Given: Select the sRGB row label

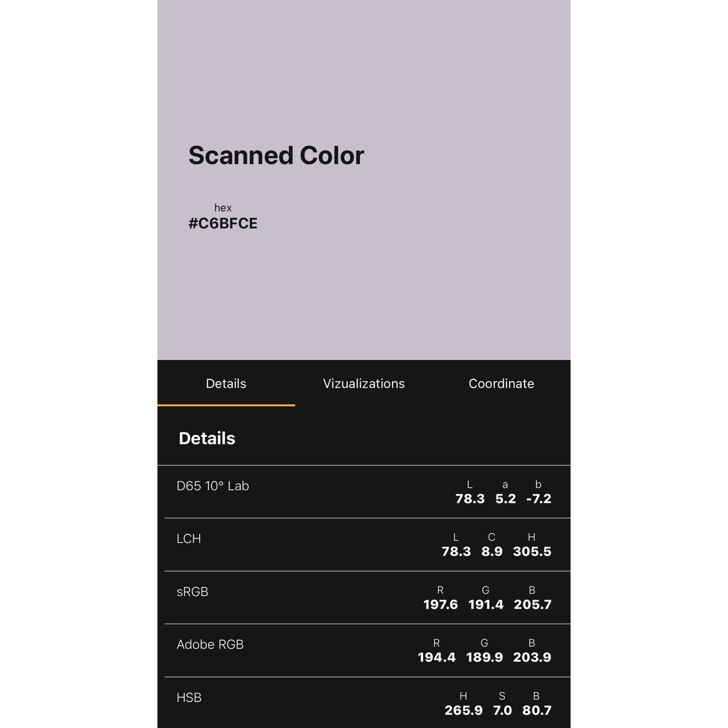Looking at the screenshot, I should coord(192,591).
